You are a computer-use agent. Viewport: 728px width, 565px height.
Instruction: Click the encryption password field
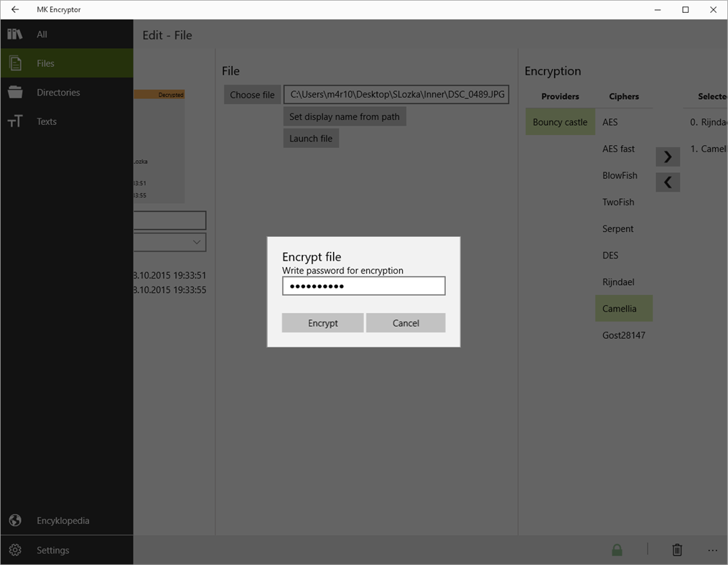point(363,286)
